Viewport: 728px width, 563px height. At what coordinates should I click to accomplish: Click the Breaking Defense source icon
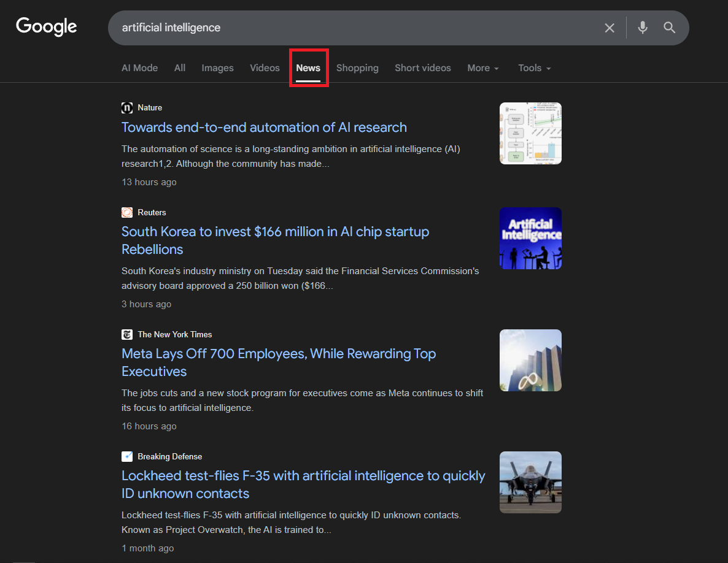[x=126, y=456]
